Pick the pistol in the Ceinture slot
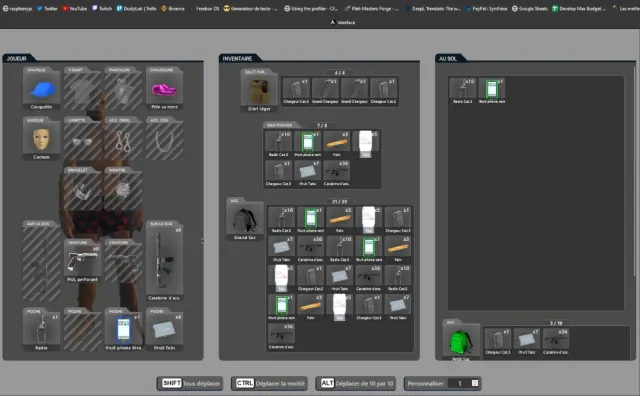The image size is (640, 396). tap(82, 261)
